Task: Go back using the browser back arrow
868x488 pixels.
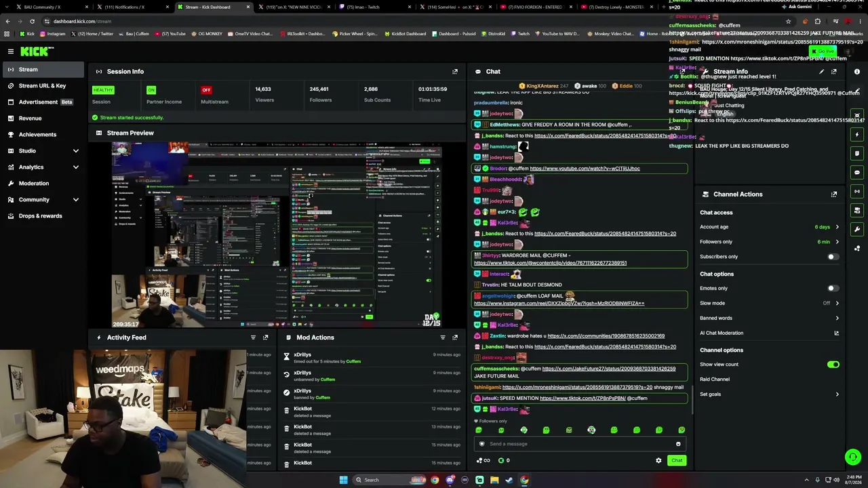Action: tap(7, 21)
